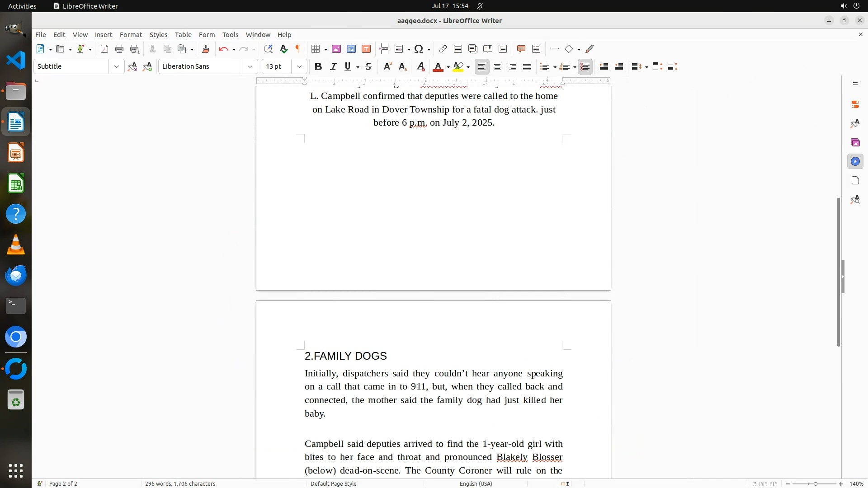Insert hyperlink toolbar icon
This screenshot has height=488, width=868.
click(443, 49)
